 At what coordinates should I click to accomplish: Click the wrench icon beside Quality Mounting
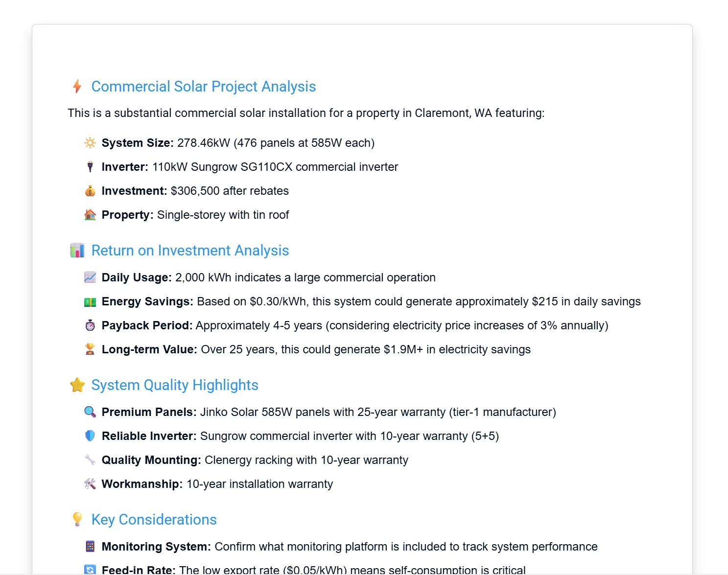[x=90, y=460]
